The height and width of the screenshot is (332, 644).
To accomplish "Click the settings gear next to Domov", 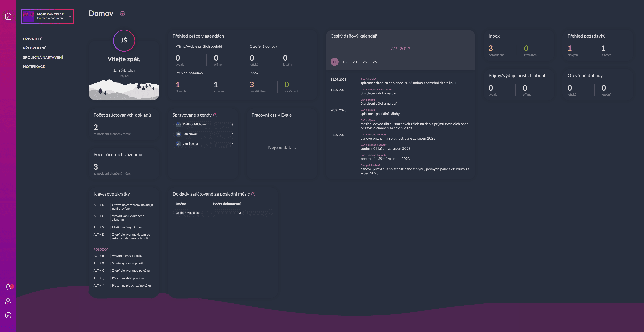I will (122, 14).
